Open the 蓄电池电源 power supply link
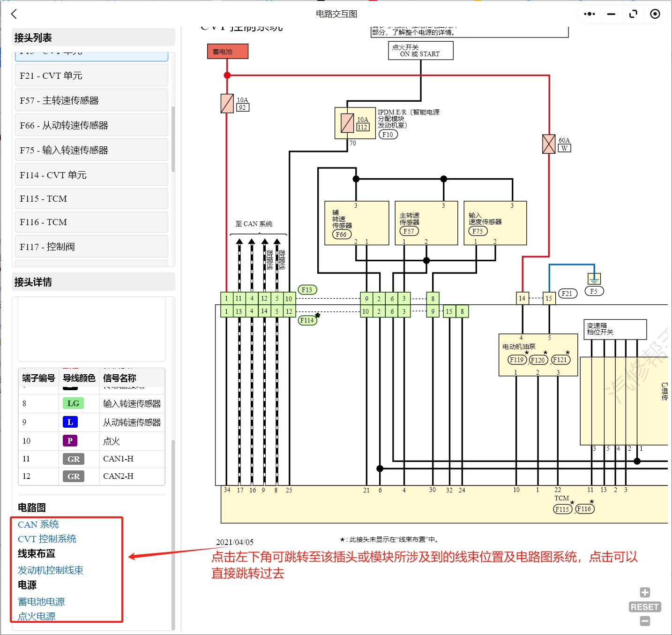 (41, 601)
